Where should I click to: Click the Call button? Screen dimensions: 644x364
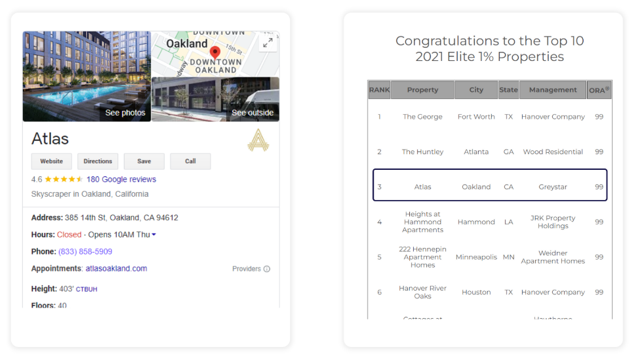190,161
